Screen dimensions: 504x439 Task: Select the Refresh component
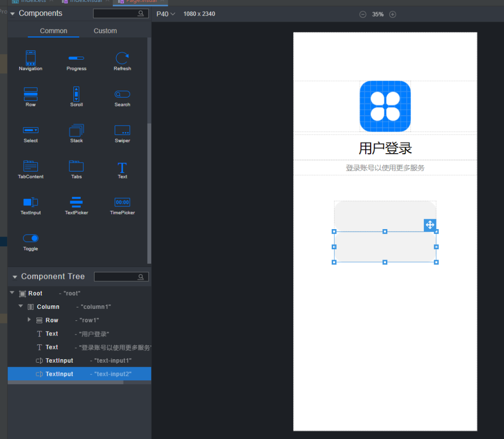[x=122, y=59]
